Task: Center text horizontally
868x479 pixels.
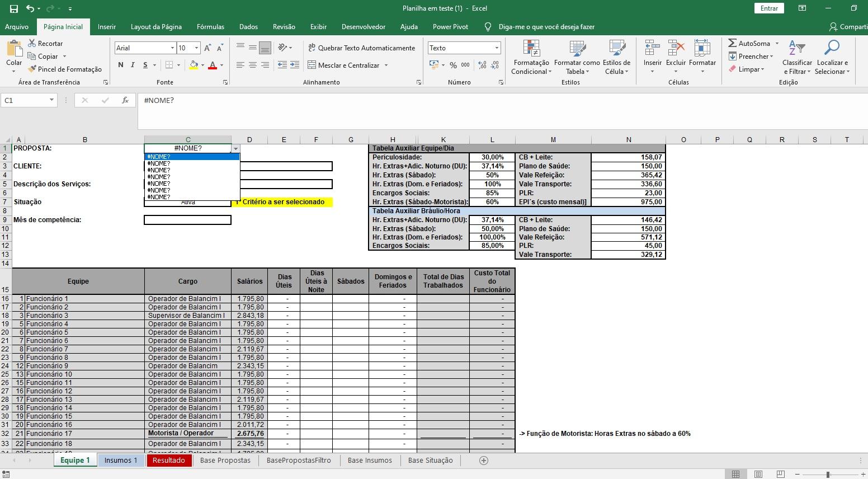Action: (253, 65)
